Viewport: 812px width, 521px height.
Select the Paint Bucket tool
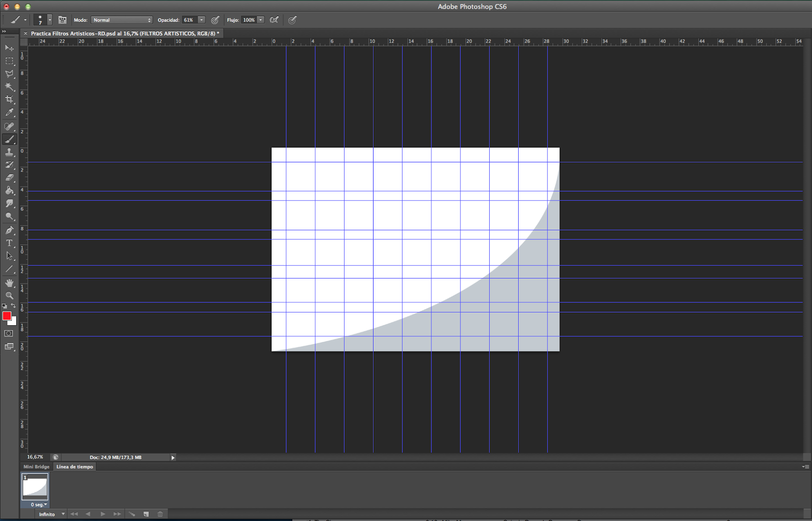point(9,191)
